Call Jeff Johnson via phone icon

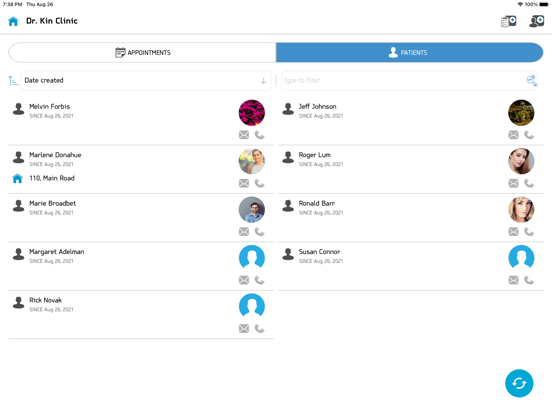[529, 135]
